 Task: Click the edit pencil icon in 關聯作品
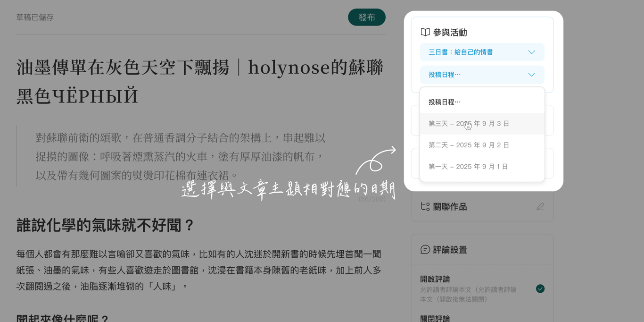click(x=540, y=207)
